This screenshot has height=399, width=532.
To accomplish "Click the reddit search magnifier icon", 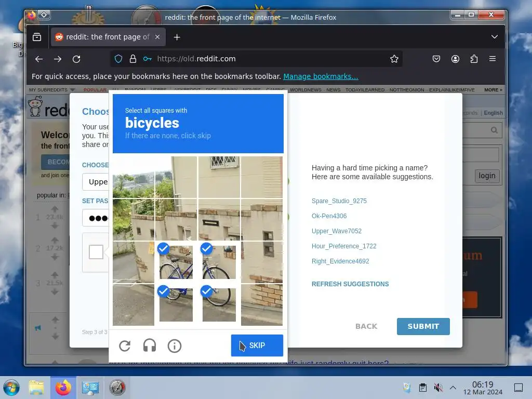I will (494, 130).
